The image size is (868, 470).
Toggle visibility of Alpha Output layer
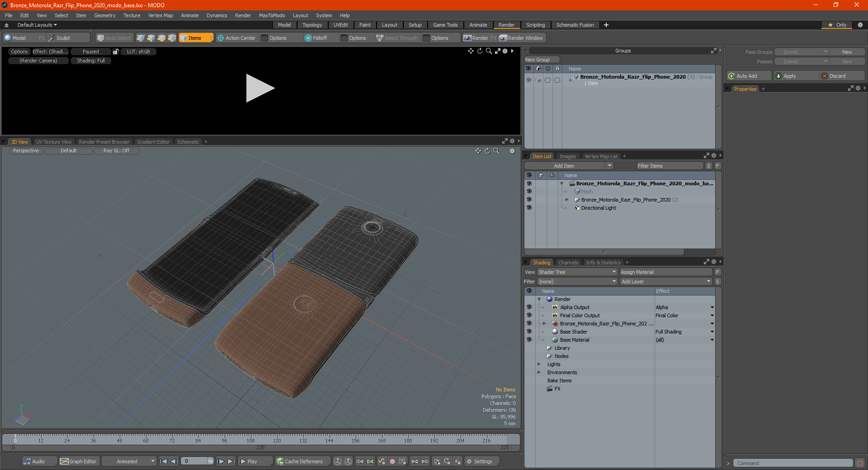tap(529, 307)
